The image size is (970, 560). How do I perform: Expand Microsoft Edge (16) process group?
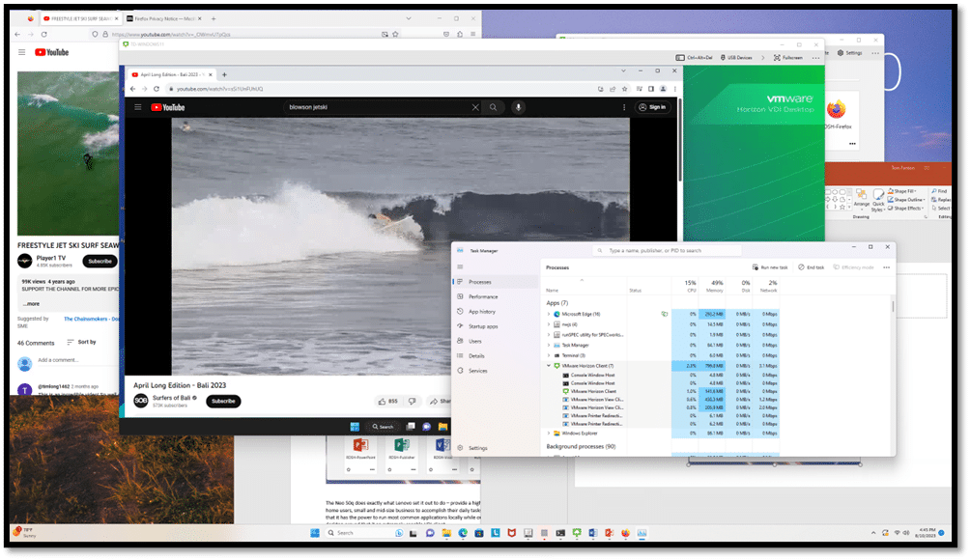pyautogui.click(x=549, y=314)
